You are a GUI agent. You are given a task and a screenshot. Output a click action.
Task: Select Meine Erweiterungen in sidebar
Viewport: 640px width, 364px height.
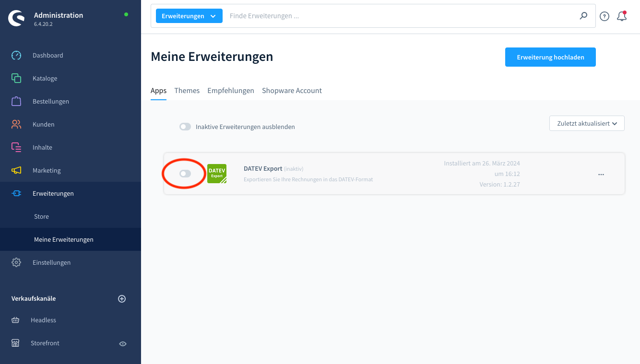click(71, 239)
